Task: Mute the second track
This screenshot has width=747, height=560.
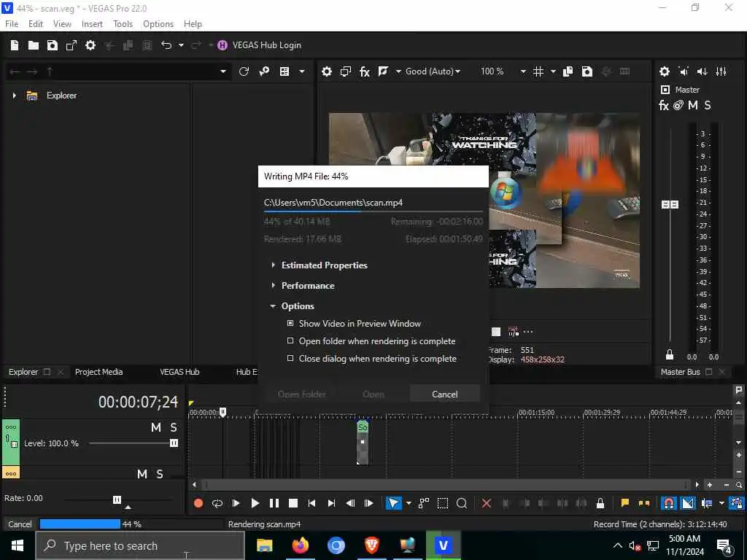Action: 142,474
